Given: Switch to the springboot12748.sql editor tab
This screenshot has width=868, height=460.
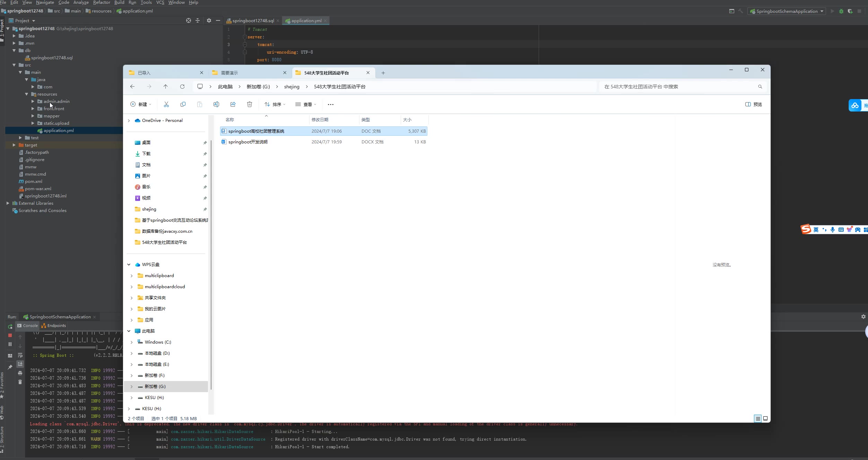Looking at the screenshot, I should click(253, 21).
